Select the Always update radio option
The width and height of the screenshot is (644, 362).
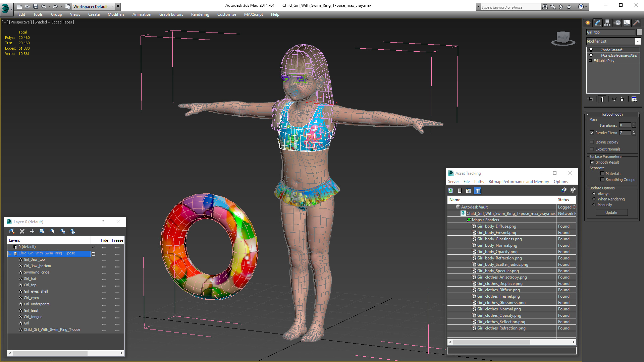pyautogui.click(x=594, y=194)
